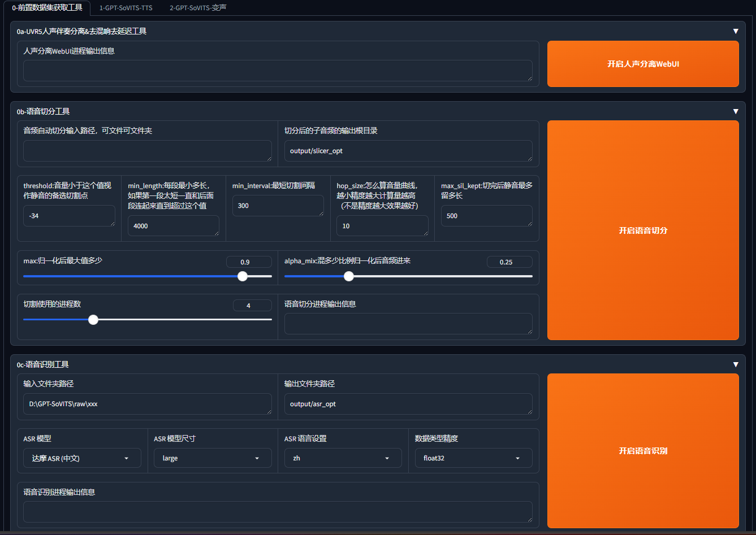Image resolution: width=756 pixels, height=535 pixels.
Task: Collapse the 0a-UVR5 section triangle
Action: coord(736,31)
